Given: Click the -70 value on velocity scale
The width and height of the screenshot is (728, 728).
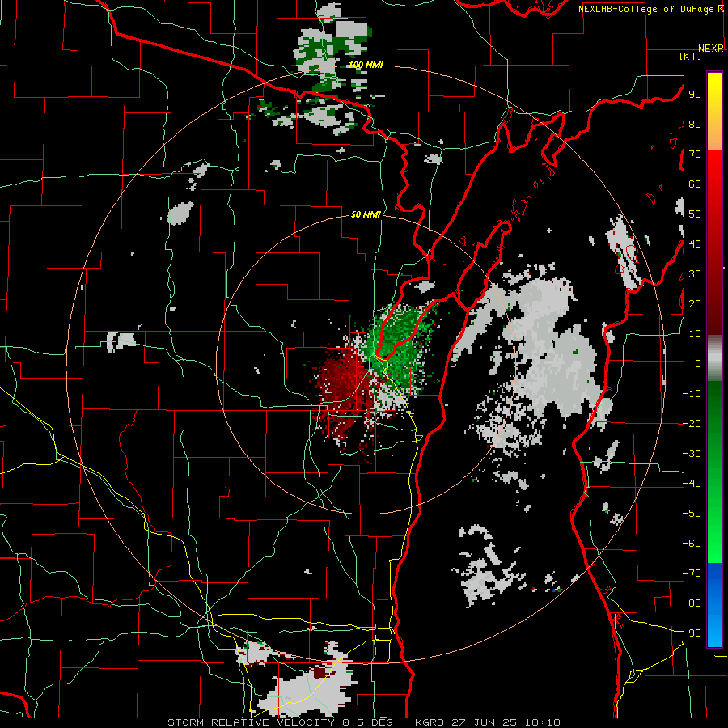Looking at the screenshot, I should point(692,574).
